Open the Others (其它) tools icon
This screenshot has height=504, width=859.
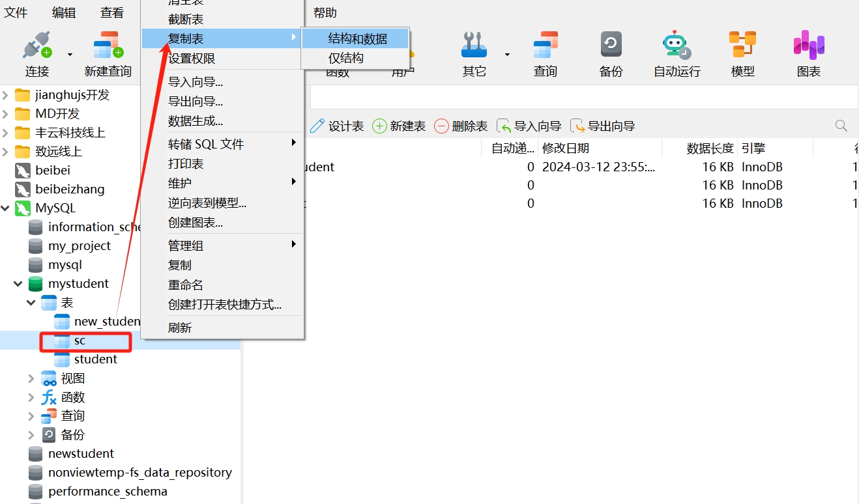(x=474, y=46)
